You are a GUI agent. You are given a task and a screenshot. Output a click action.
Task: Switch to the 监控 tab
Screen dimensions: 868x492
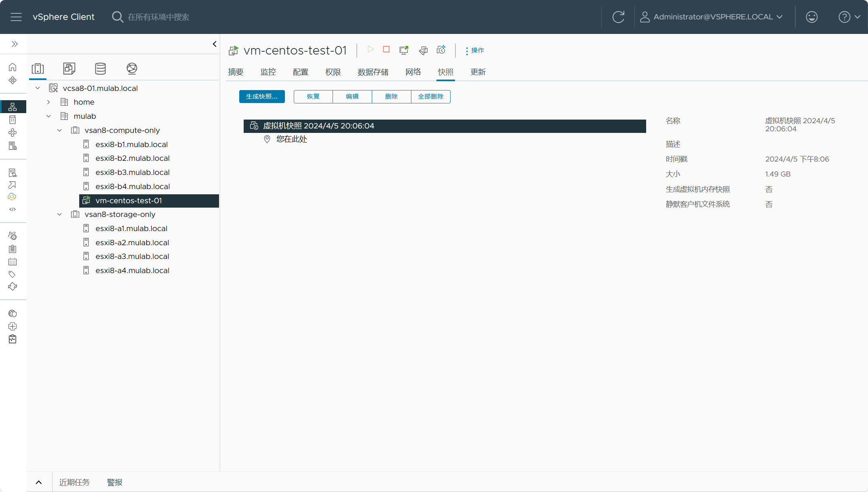coord(268,72)
